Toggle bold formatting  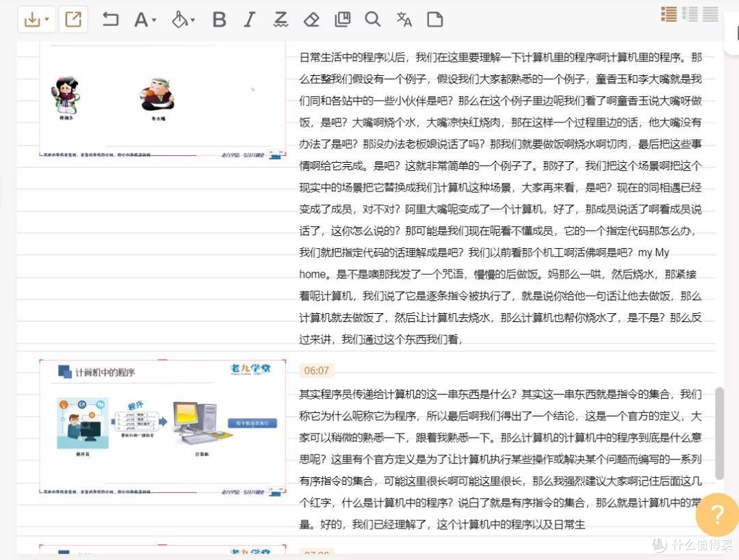click(x=219, y=20)
